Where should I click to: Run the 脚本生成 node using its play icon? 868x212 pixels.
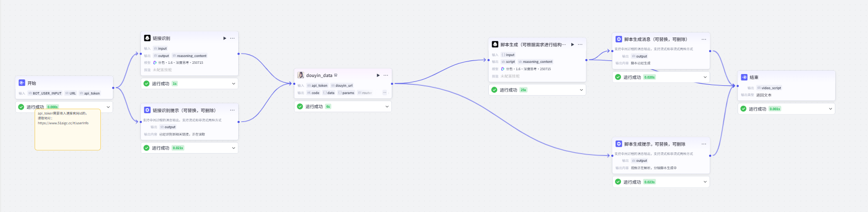click(573, 44)
